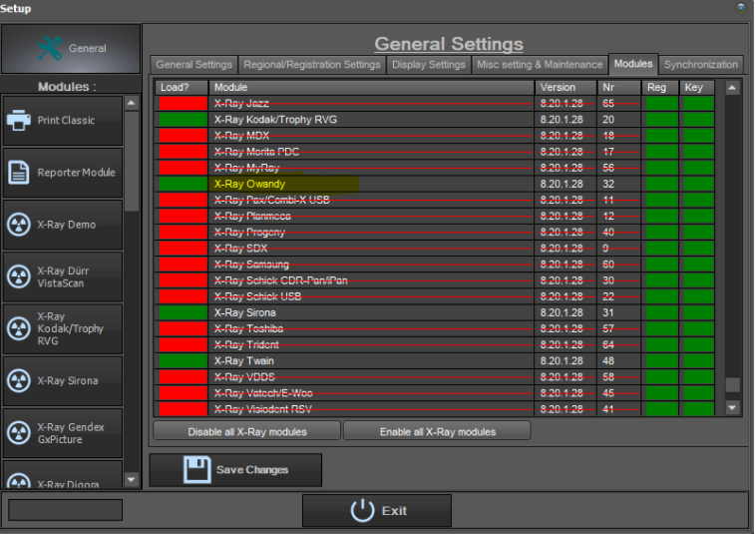
Task: Click the Reg column header
Action: point(660,87)
